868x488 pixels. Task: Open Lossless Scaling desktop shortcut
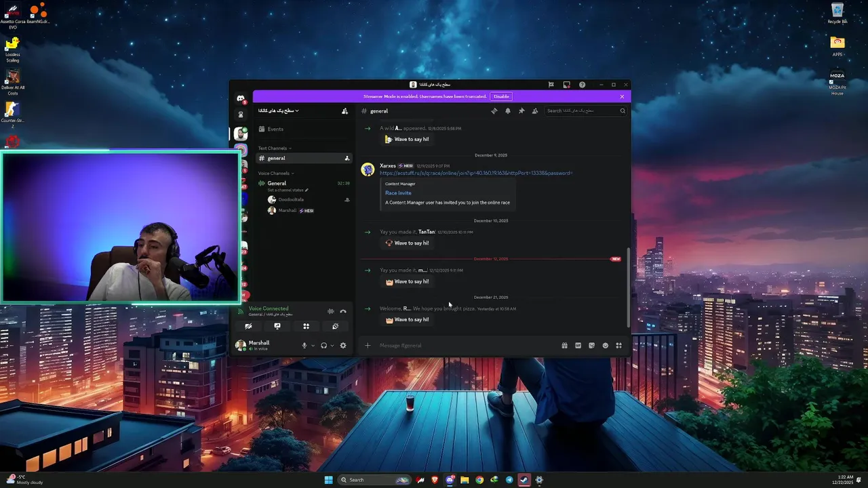(x=12, y=49)
